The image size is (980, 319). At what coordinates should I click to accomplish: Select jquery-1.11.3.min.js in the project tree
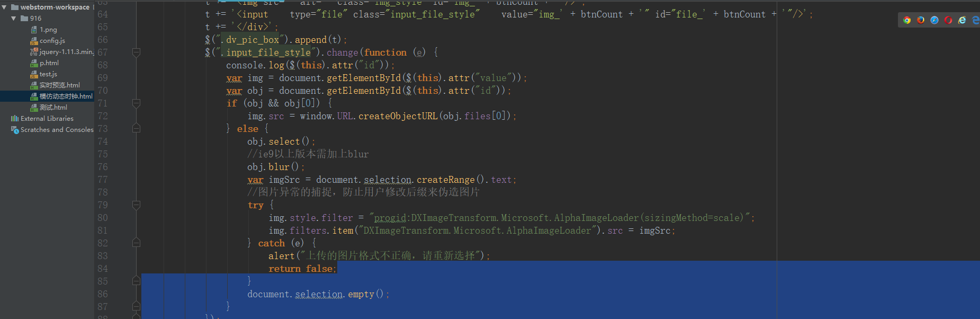point(67,52)
